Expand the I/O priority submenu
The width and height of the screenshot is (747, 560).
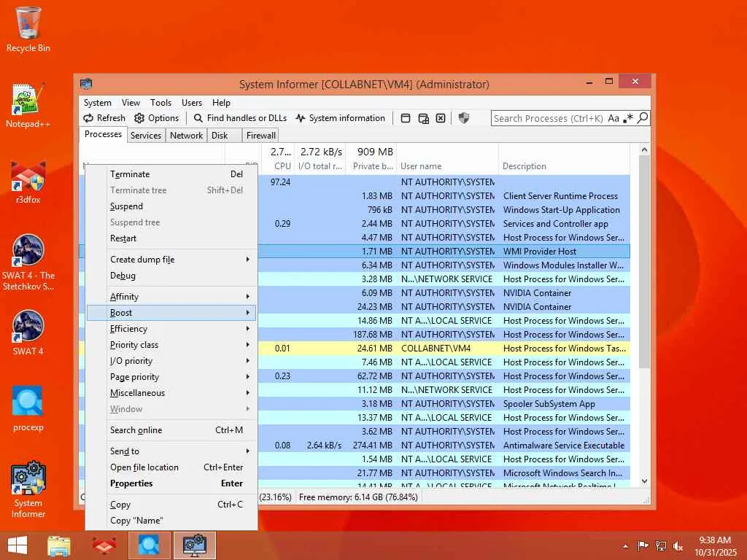coord(171,361)
